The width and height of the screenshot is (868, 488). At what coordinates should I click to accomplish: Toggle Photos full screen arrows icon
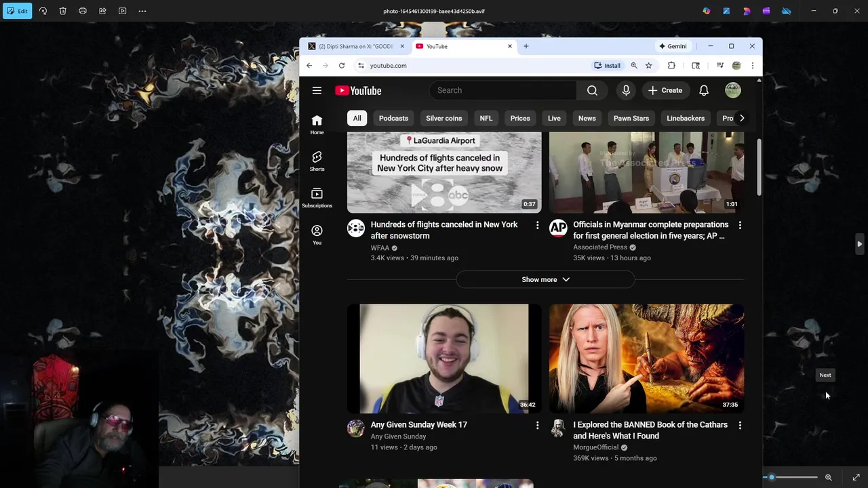[x=856, y=477]
